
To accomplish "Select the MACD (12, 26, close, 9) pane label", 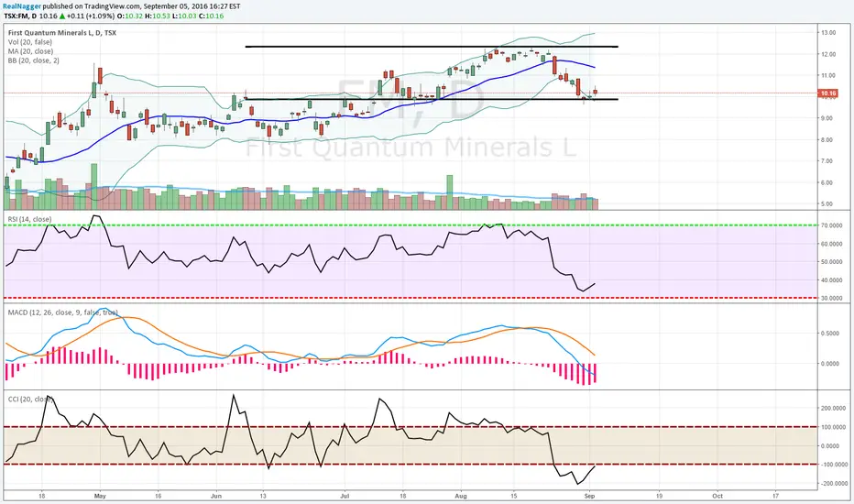I will [x=62, y=312].
